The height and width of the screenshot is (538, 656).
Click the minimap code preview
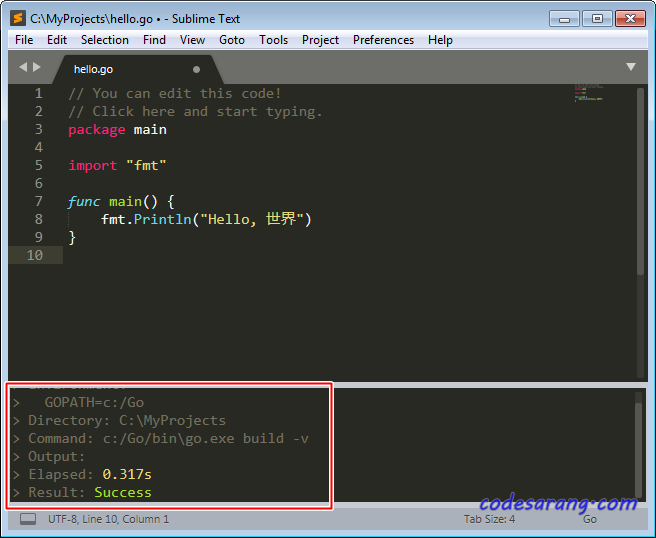(x=589, y=93)
